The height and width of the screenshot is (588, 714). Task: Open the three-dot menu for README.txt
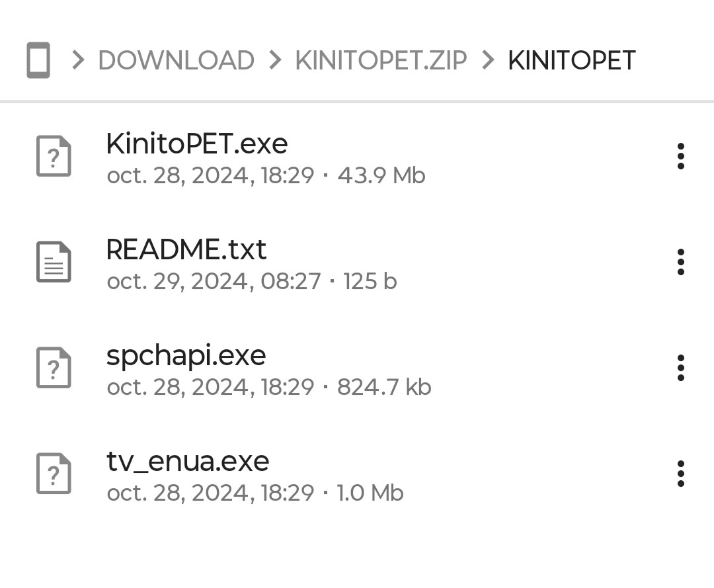click(680, 262)
